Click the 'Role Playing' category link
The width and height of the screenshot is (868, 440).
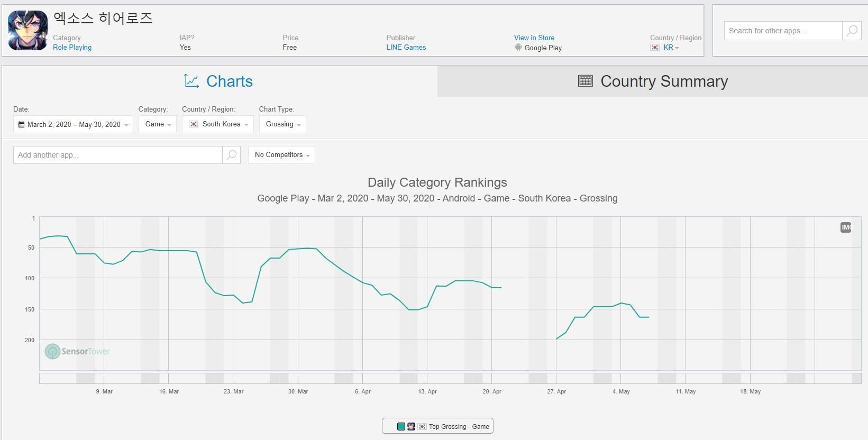(72, 48)
